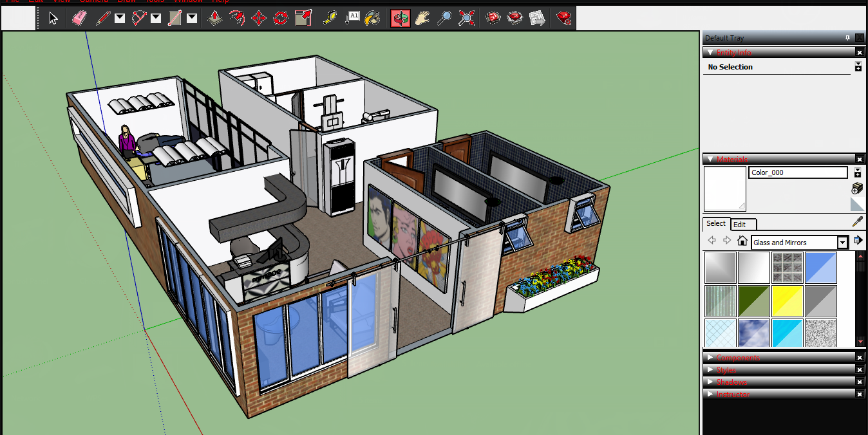The width and height of the screenshot is (868, 435).
Task: Select the arrow Select tool
Action: [x=53, y=18]
